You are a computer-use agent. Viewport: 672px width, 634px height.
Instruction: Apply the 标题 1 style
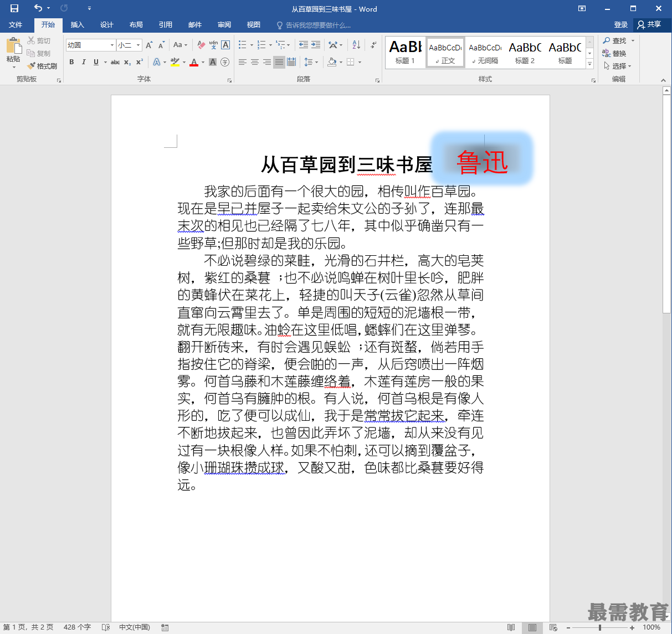pos(405,53)
